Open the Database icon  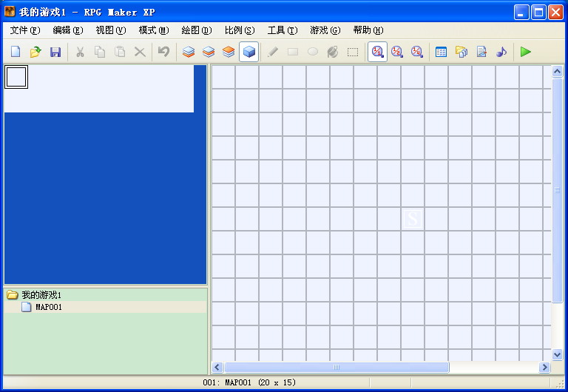441,52
